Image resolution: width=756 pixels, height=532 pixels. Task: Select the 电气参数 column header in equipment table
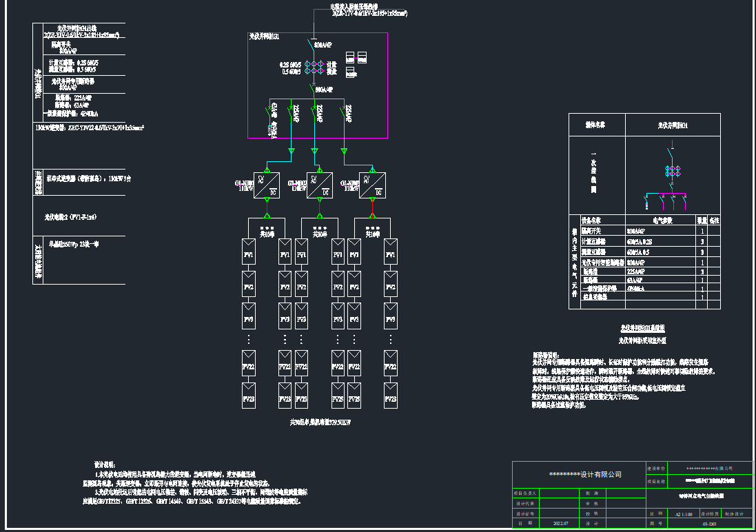662,221
